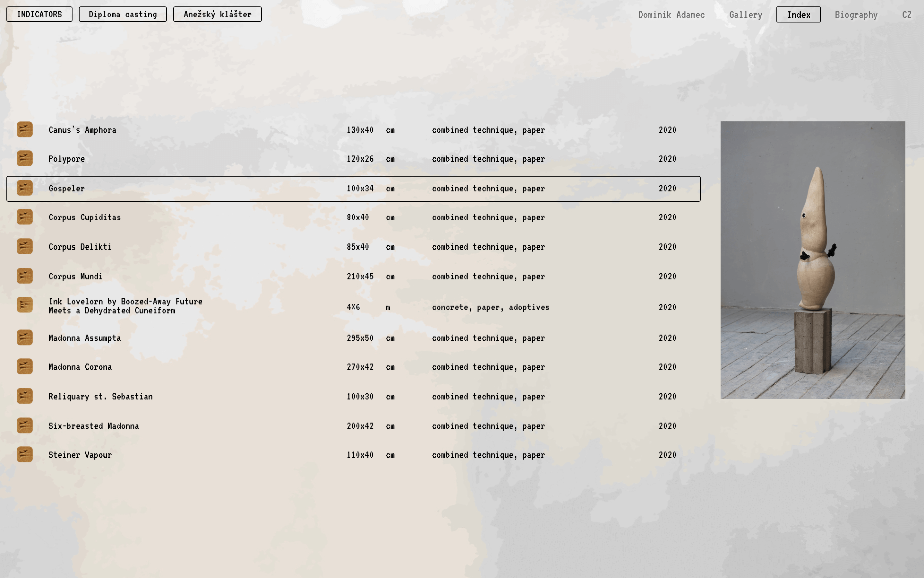Click 'concrete, paper, adoptives' material text
This screenshot has height=578, width=924.
pos(491,307)
